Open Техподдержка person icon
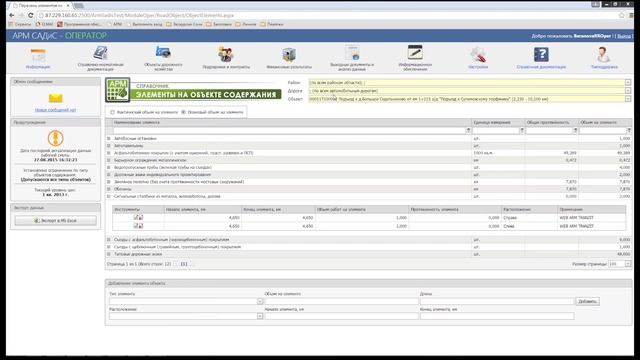The height and width of the screenshot is (360, 640). click(604, 55)
